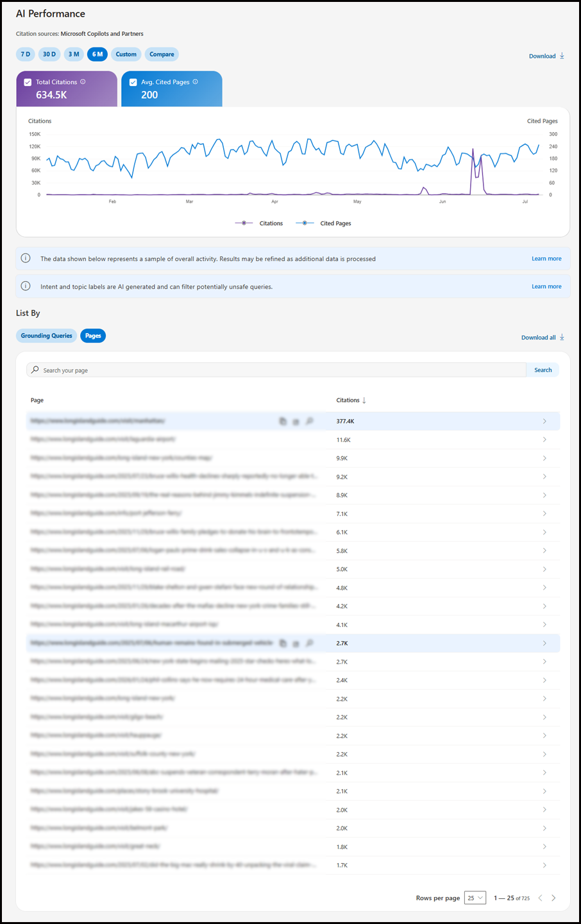The width and height of the screenshot is (581, 924).
Task: Click the Search button
Action: [543, 370]
